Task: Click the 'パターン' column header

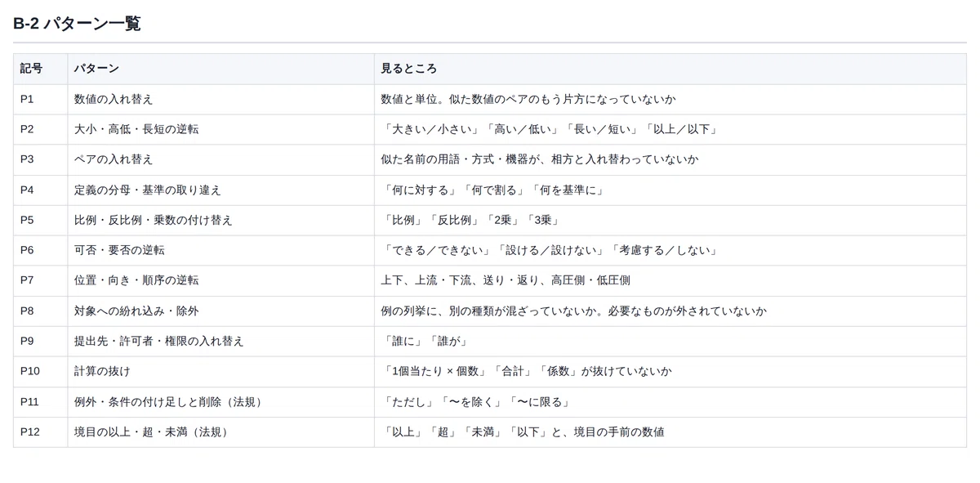Action: (220, 69)
